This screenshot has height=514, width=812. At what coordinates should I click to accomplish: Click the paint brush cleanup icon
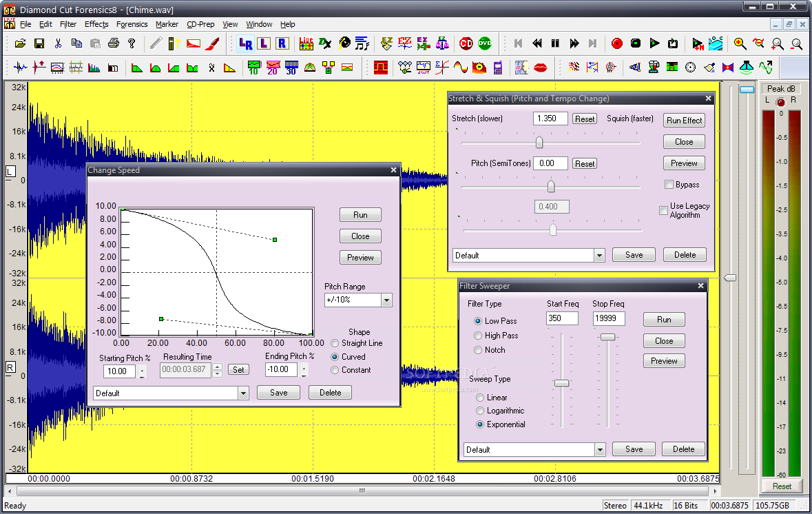709,68
